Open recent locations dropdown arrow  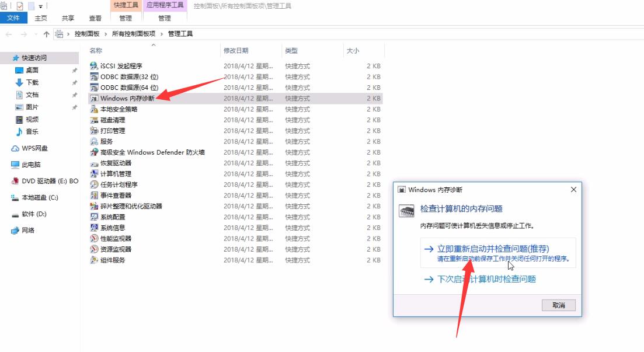[x=36, y=34]
